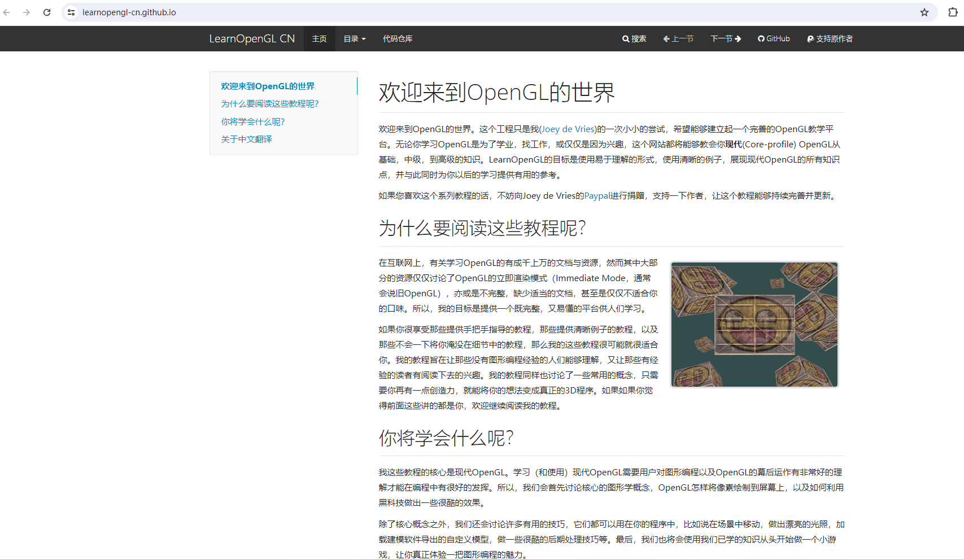Click the textured cubes image
964x560 pixels.
(x=754, y=325)
